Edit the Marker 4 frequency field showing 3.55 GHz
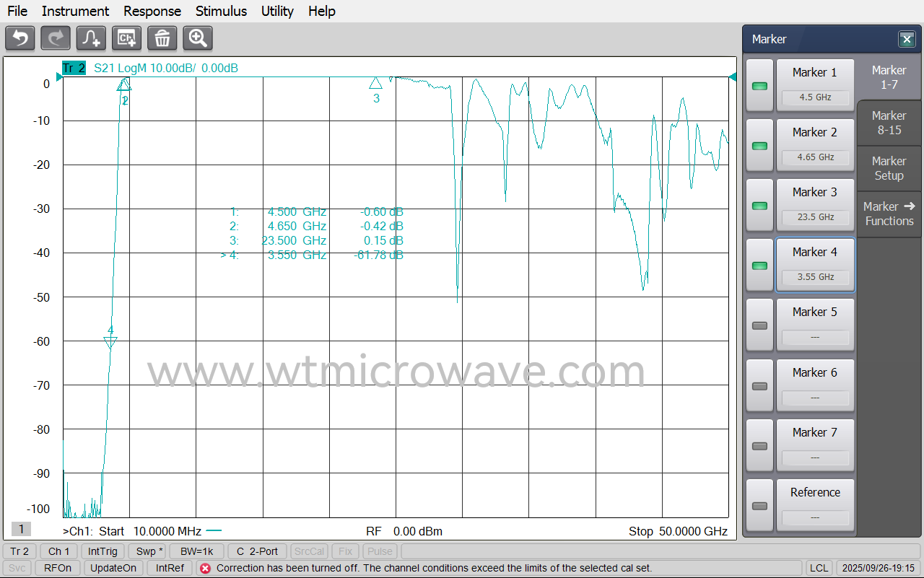Screen dimensions: 924x578 815,277
